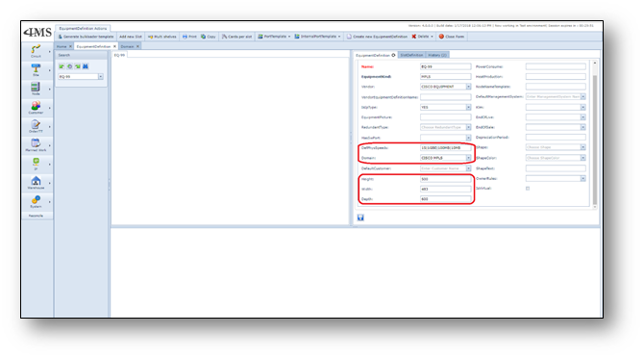Expand the OwnerRules dropdown
Screen dimensions: 644x359
[582, 178]
